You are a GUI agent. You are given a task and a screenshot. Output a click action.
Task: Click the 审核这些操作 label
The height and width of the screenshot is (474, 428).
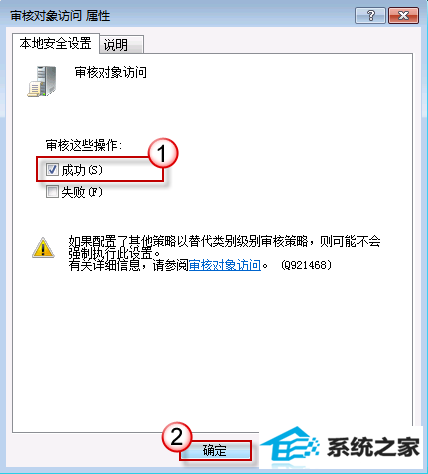pos(84,145)
